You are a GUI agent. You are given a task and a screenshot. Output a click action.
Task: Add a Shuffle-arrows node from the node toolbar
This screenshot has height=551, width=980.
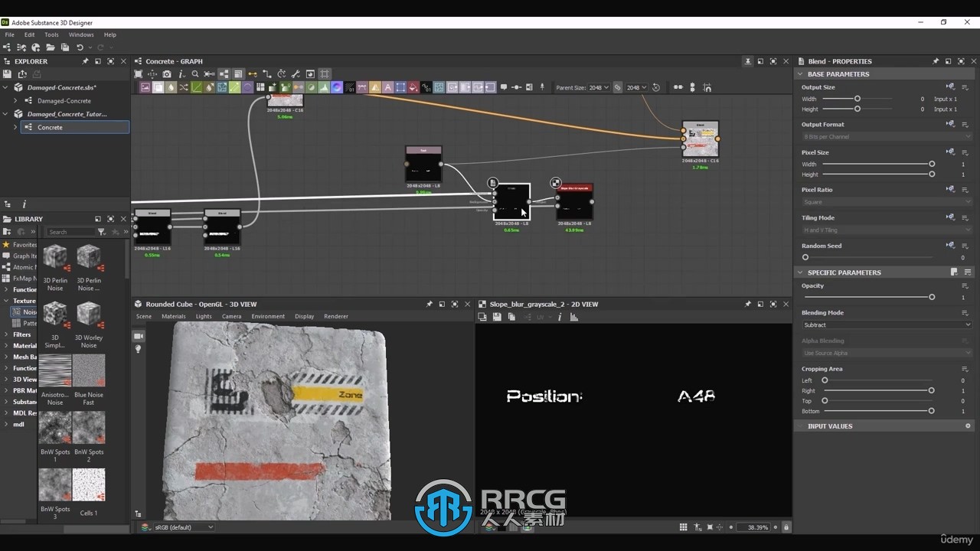184,87
